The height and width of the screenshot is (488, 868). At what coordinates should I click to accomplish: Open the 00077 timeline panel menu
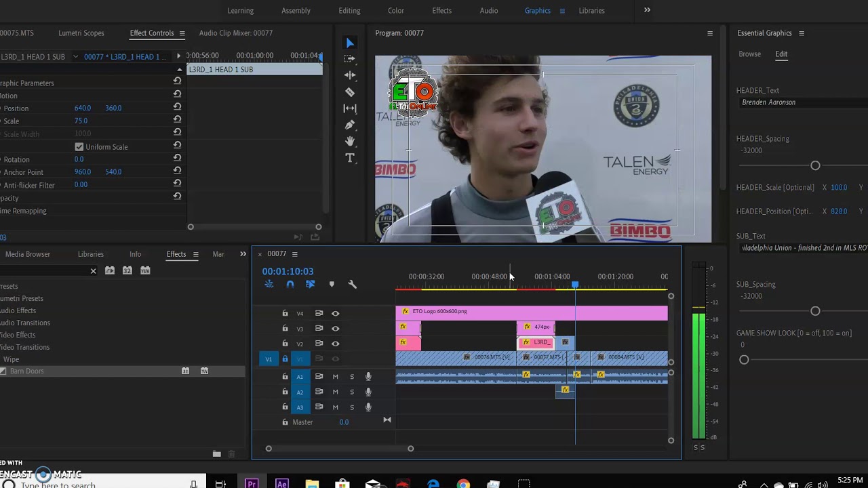point(294,254)
